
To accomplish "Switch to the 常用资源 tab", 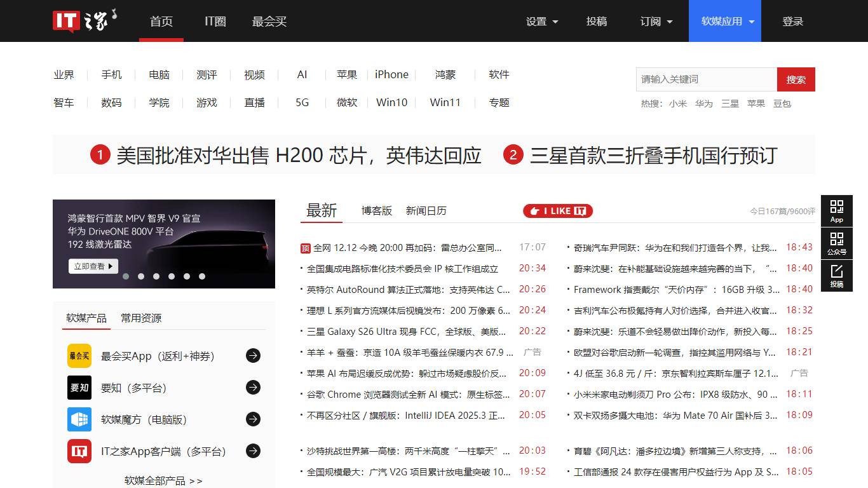I will pyautogui.click(x=141, y=318).
